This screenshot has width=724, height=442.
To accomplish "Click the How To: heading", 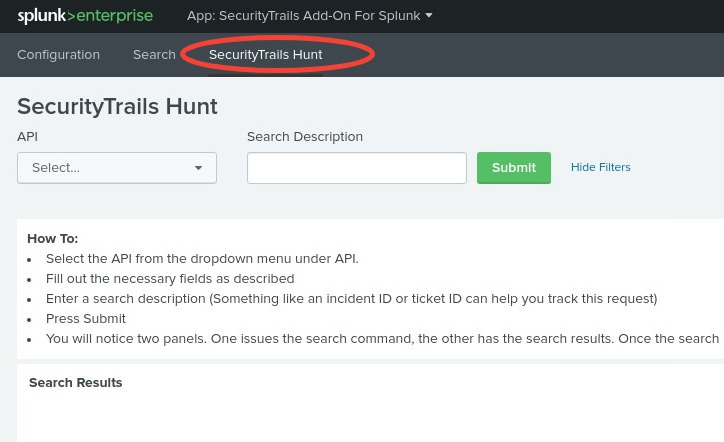I will (x=53, y=238).
